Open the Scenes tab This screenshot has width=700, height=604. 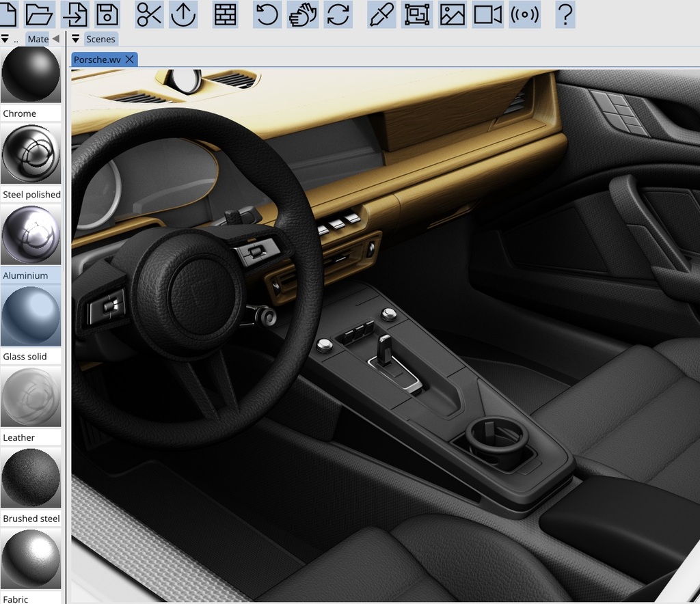(100, 39)
